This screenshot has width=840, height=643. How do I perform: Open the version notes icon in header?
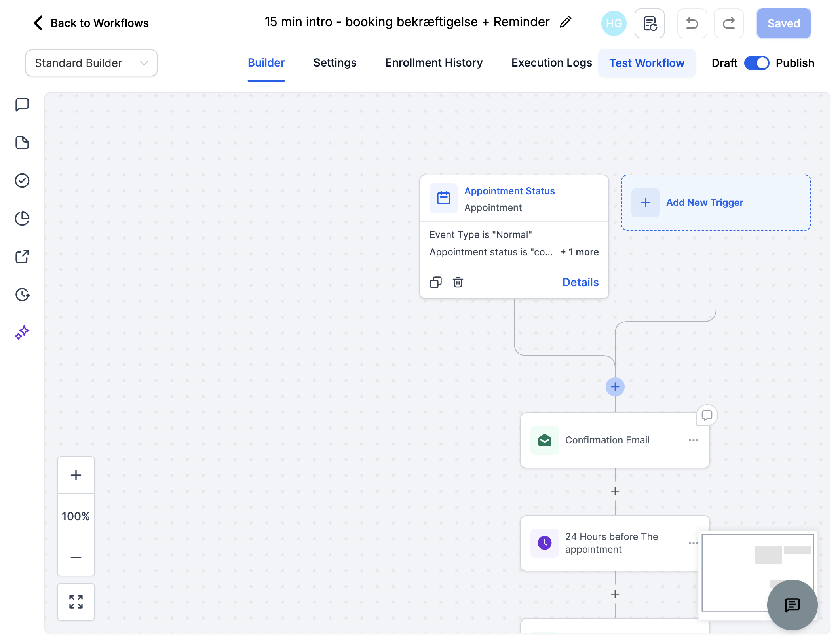tap(650, 23)
